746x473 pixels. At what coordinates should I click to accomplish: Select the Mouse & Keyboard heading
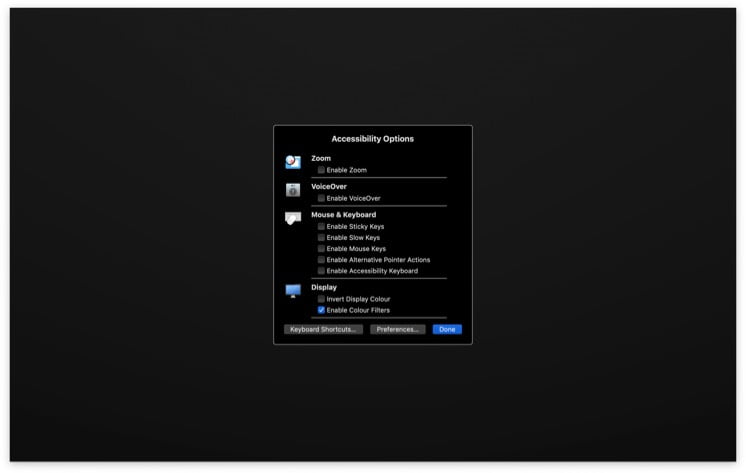(344, 215)
